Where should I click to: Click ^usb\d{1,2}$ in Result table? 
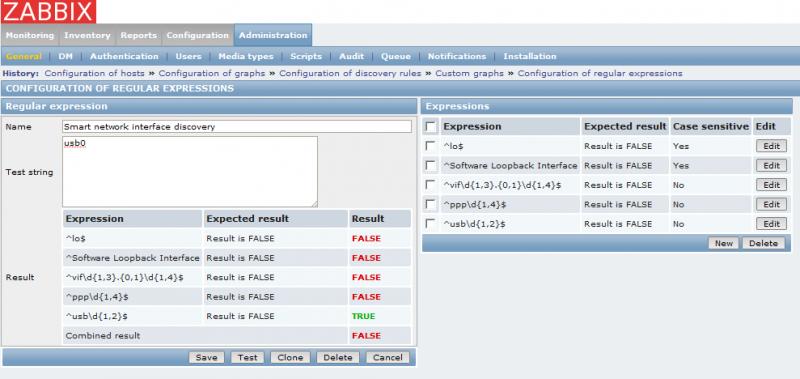(x=96, y=316)
